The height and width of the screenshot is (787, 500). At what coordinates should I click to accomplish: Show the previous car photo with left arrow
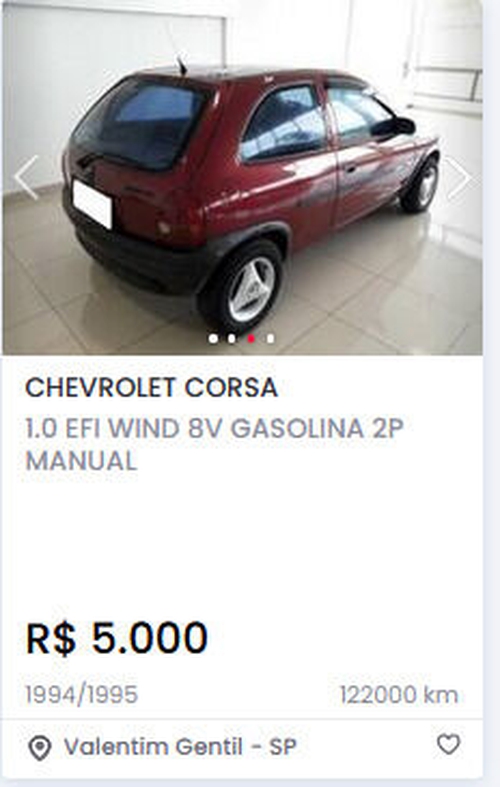click(26, 178)
